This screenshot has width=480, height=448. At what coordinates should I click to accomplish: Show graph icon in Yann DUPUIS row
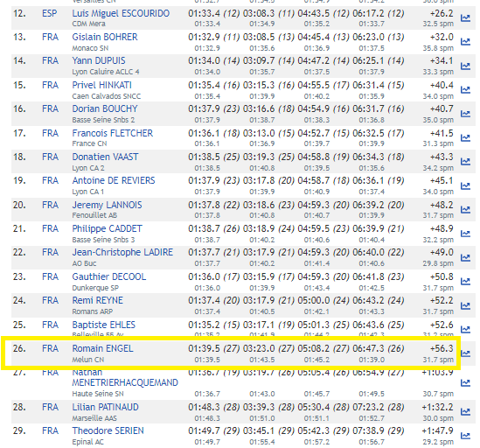pos(465,66)
